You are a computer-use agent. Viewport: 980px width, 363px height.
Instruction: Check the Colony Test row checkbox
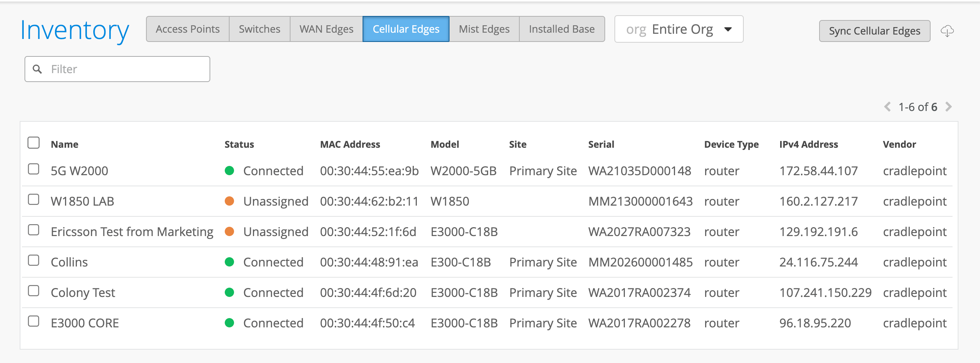33,290
